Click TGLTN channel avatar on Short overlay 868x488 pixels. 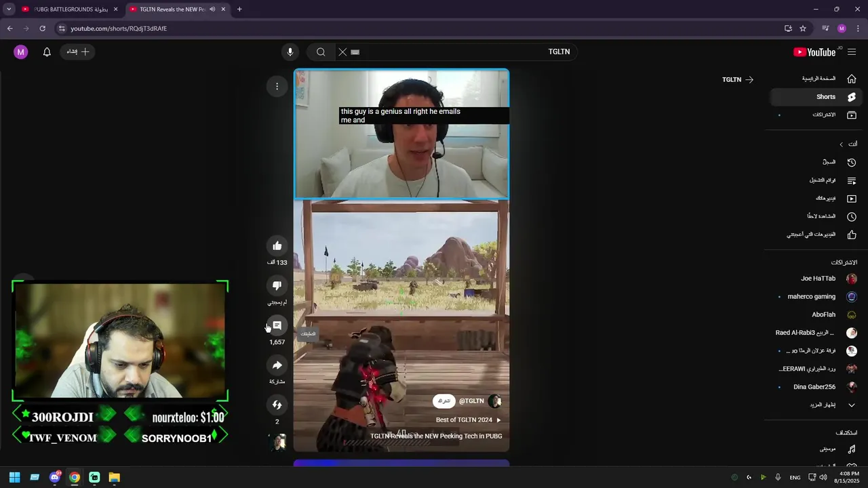pyautogui.click(x=494, y=401)
